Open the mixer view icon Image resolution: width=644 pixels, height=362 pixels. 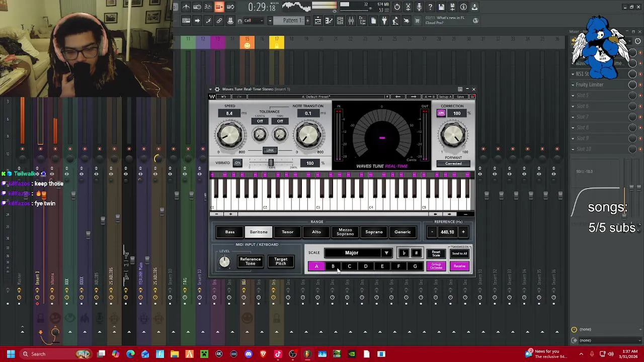(x=351, y=21)
